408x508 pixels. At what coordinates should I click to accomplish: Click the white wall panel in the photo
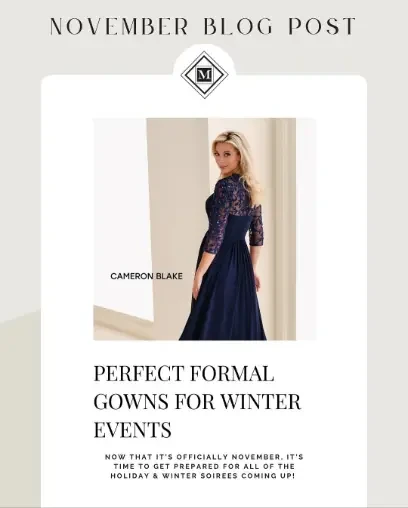pyautogui.click(x=122, y=213)
